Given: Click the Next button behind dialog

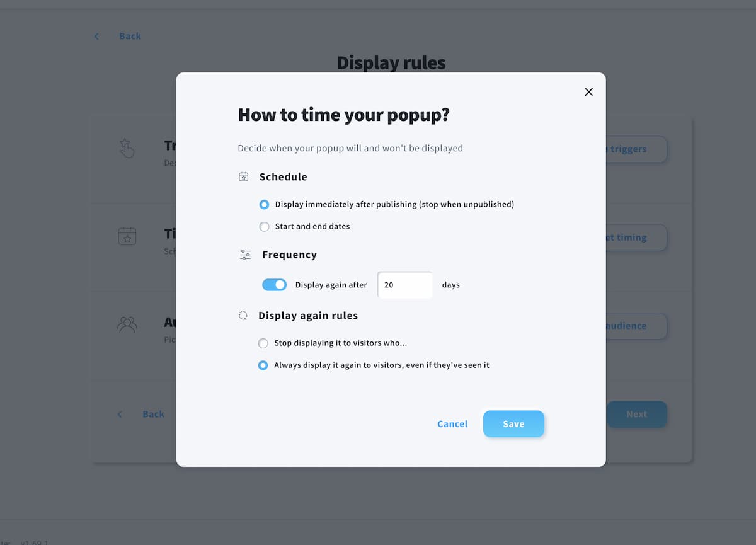Looking at the screenshot, I should pos(636,415).
